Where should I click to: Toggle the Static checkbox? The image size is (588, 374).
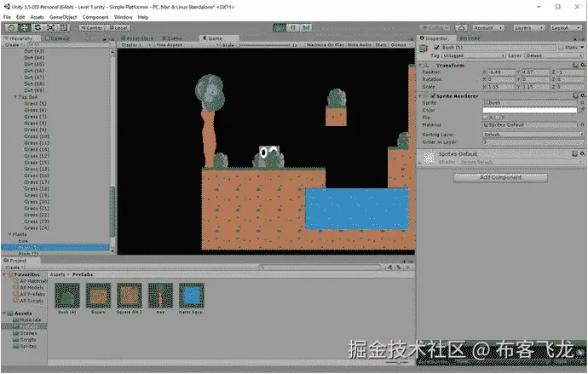561,48
